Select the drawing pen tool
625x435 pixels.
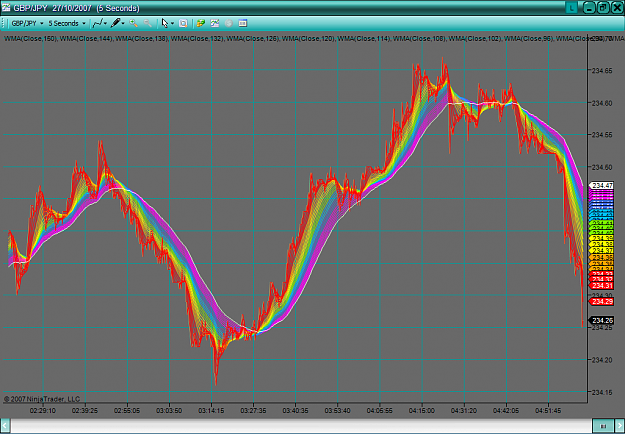coord(115,24)
